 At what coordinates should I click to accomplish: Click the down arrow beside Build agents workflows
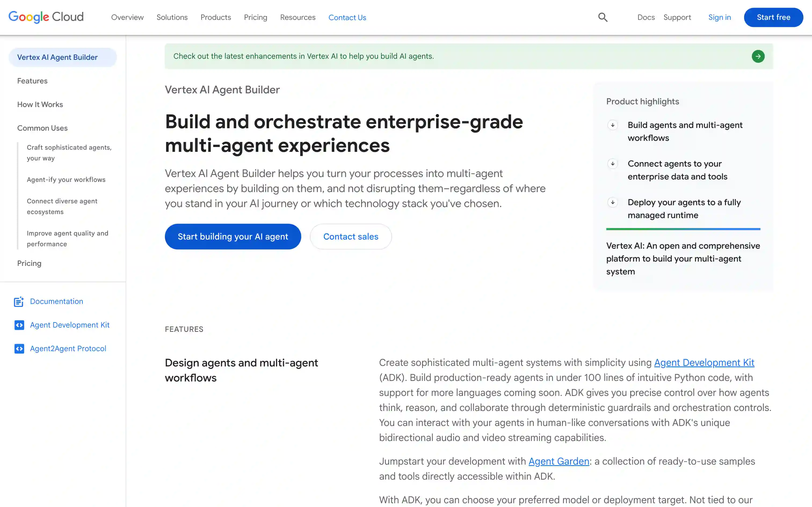coord(612,125)
